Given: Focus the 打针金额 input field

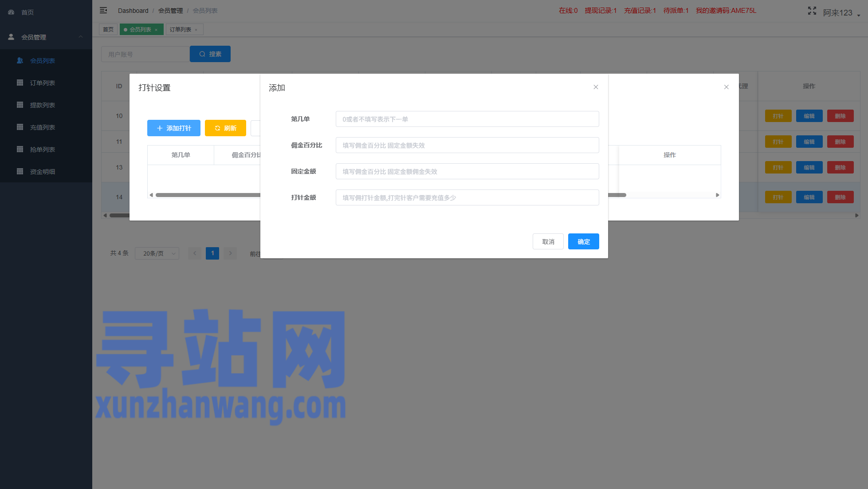Looking at the screenshot, I should point(467,197).
